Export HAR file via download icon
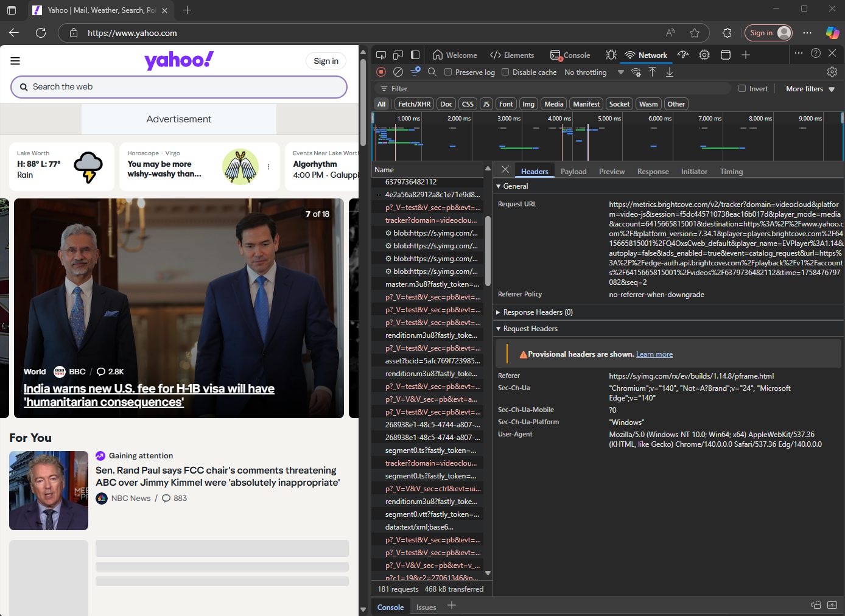Screen dimensions: 845x616 [670, 72]
